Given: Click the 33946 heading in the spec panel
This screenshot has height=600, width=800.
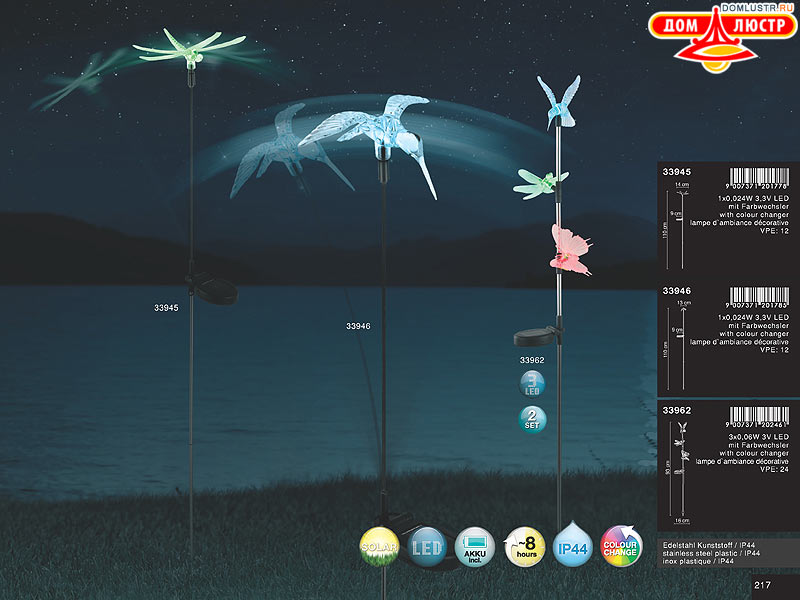Looking at the screenshot, I should [677, 291].
